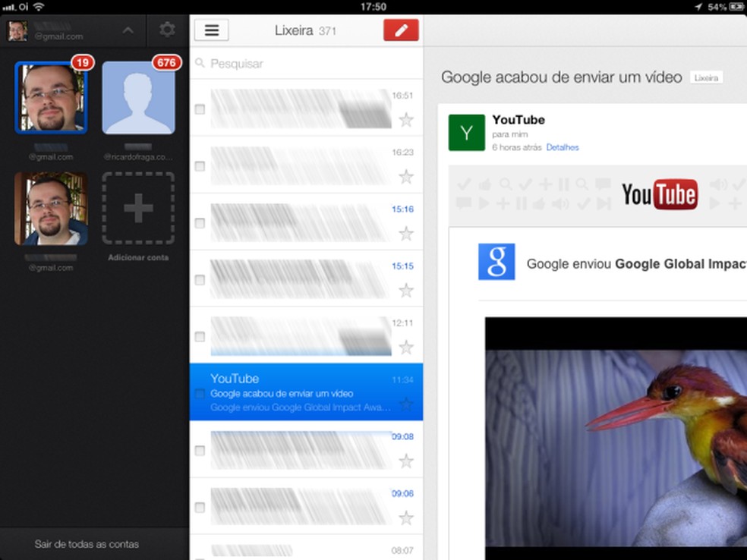This screenshot has height=560, width=747.
Task: Click Google Global Impact bold text
Action: click(681, 264)
